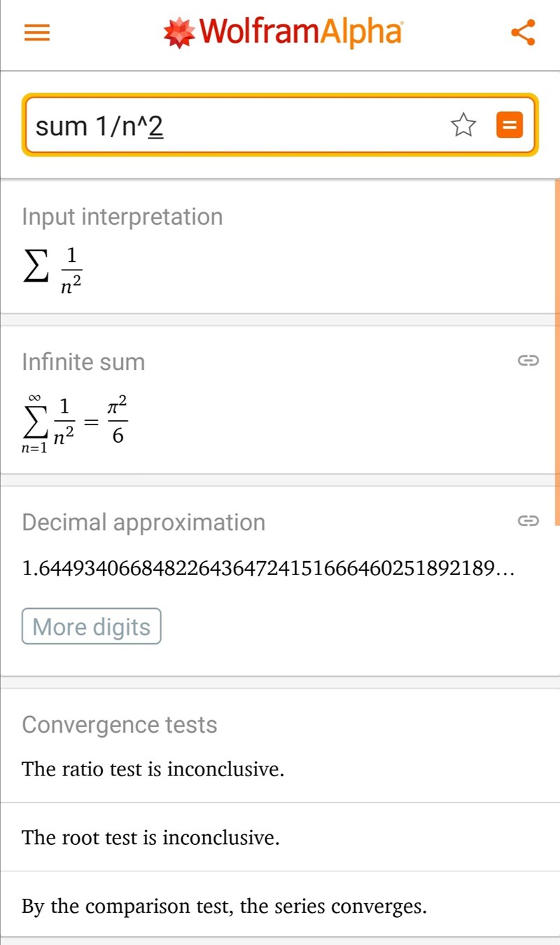Click the link icon beside Infinite sum
This screenshot has width=560, height=945.
click(528, 361)
